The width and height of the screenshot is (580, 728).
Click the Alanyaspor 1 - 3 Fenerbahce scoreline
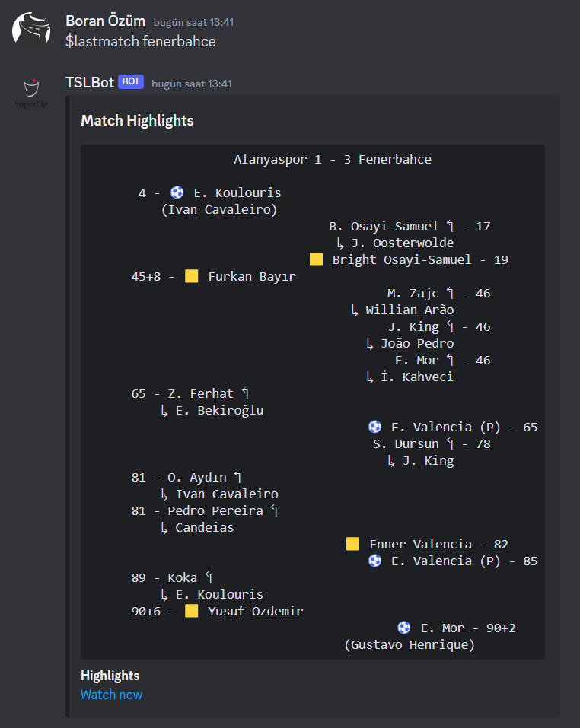(x=333, y=159)
